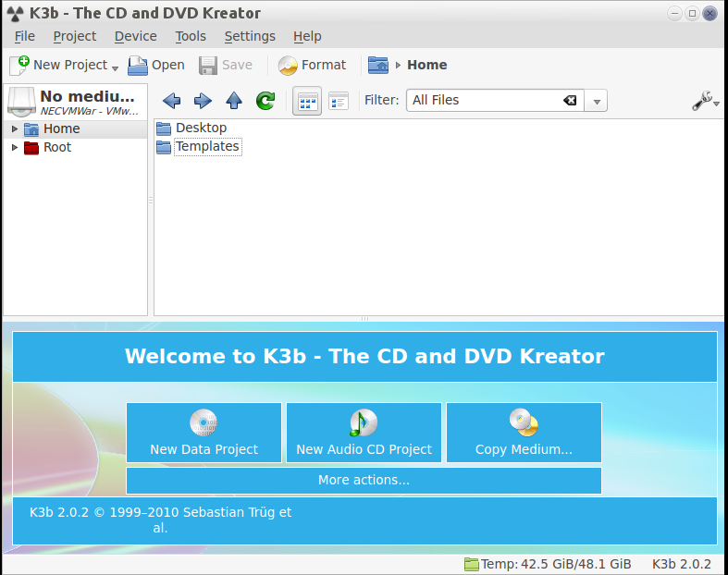The height and width of the screenshot is (575, 728).
Task: Click More actions button
Action: (364, 481)
